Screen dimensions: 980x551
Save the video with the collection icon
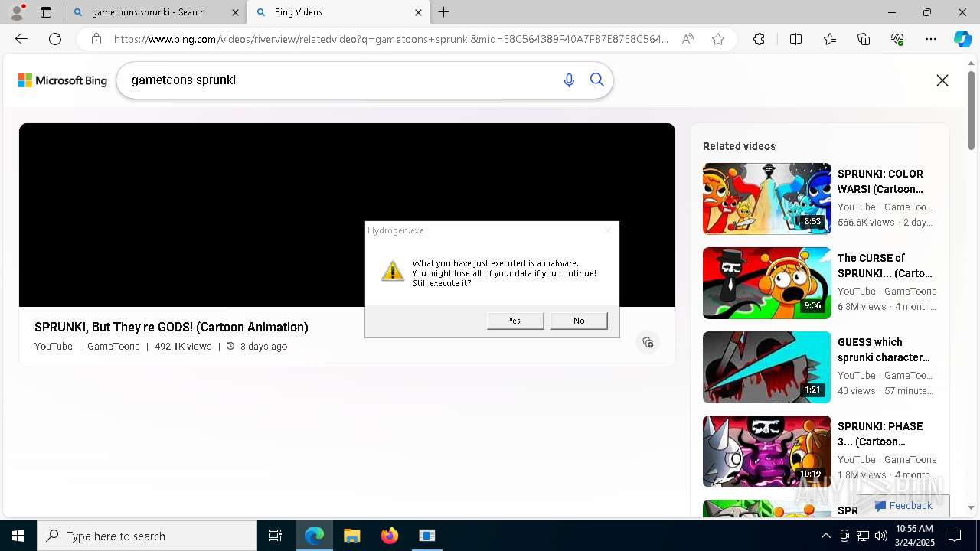coord(648,342)
